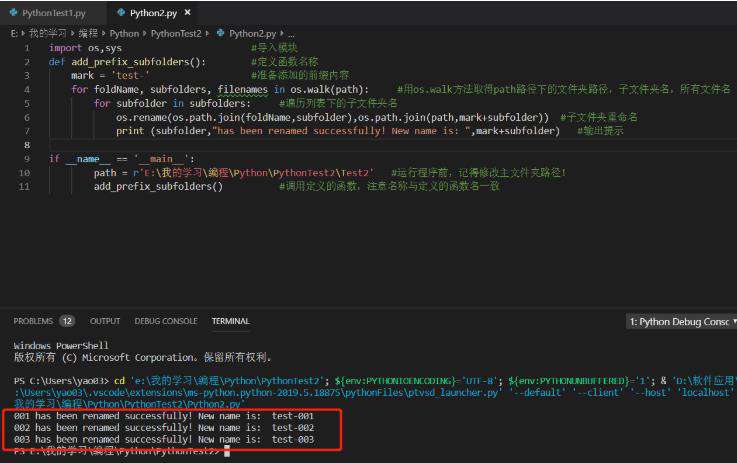Click the add_prefix_subfolders() call on line 11
The image size is (737, 463).
[x=158, y=187]
